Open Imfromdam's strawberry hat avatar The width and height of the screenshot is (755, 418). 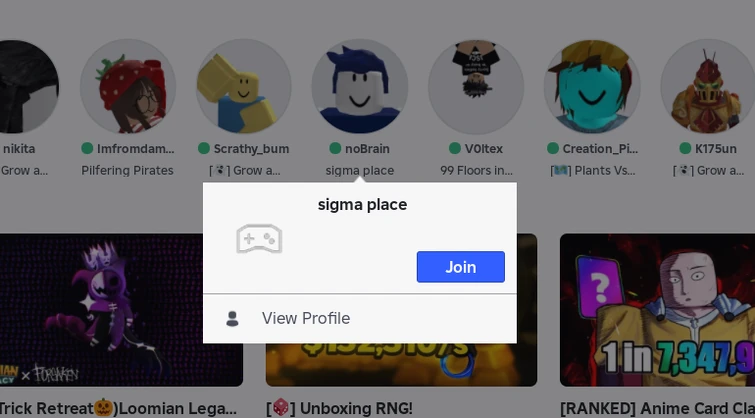tap(128, 87)
